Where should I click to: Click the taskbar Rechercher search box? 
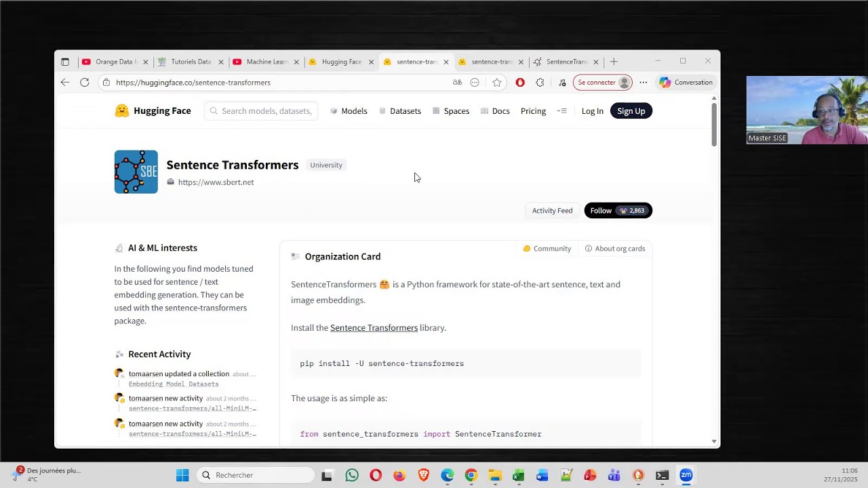point(255,475)
